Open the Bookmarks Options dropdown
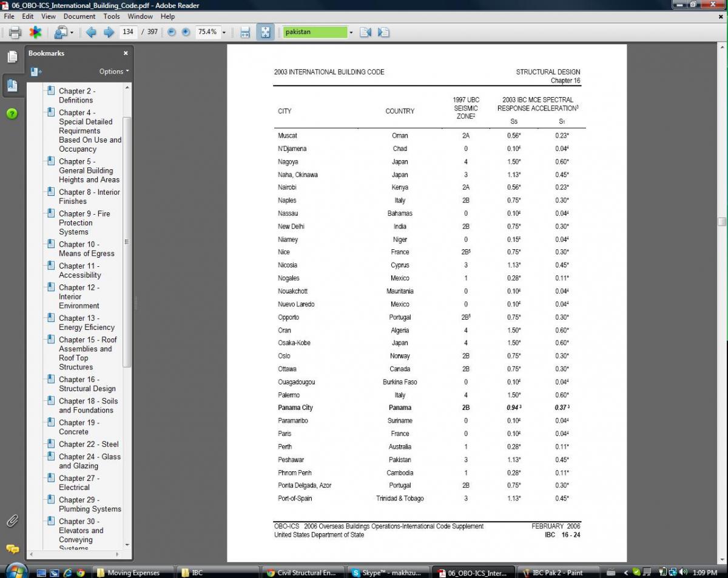 click(114, 72)
